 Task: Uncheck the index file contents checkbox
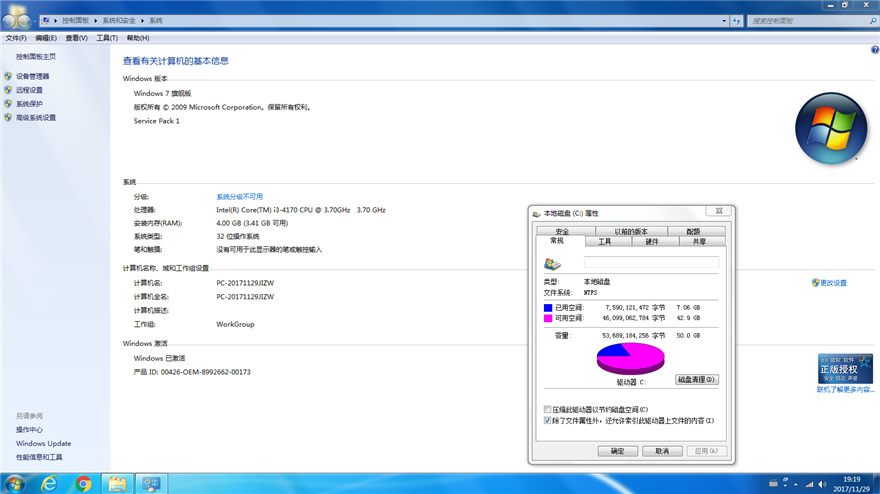[547, 421]
